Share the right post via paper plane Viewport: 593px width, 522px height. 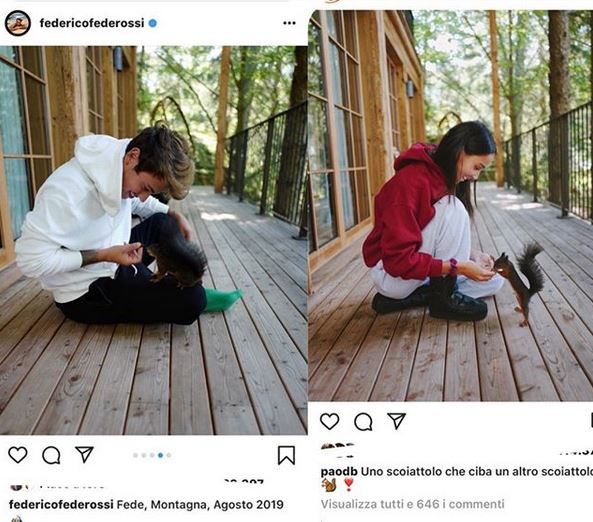396,421
